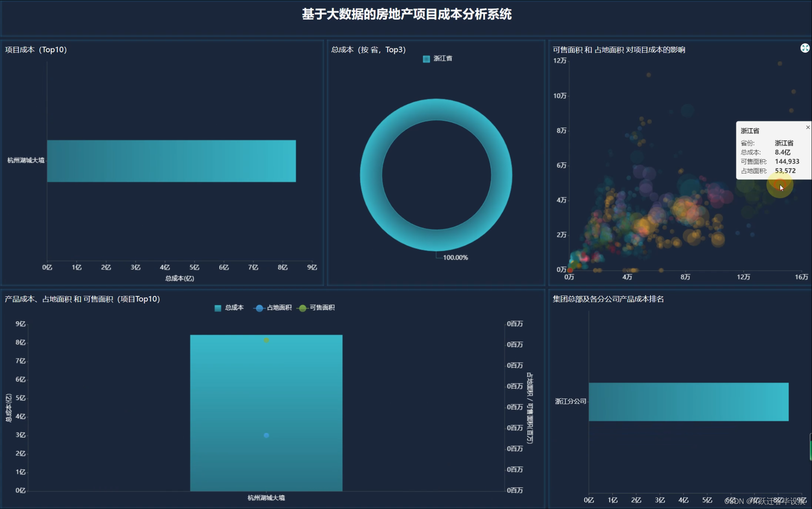Viewport: 812px width, 509px height.
Task: Click the teal donut ring for 浙江省
Action: (x=371, y=175)
